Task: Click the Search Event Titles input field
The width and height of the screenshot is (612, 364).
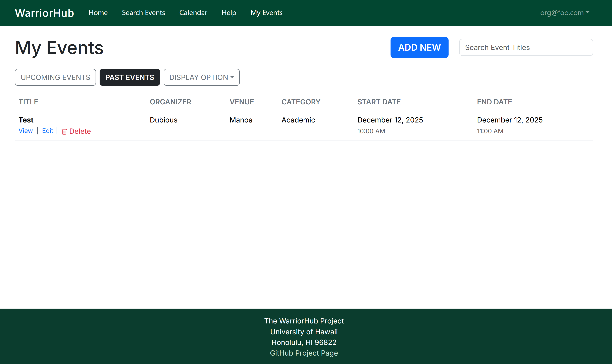Action: pyautogui.click(x=525, y=47)
